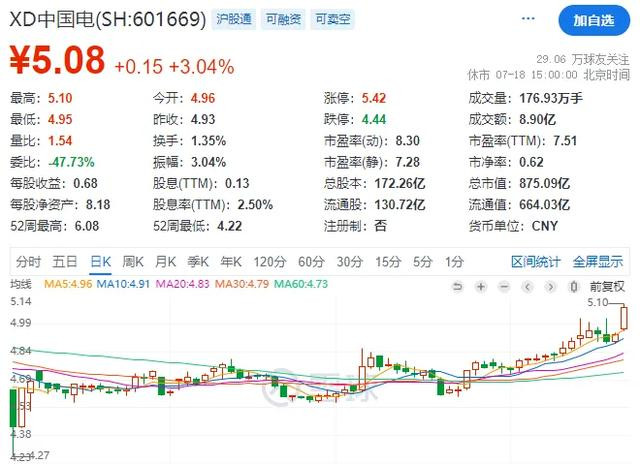Toggle candlestick style icon beside 前复权

(574, 287)
